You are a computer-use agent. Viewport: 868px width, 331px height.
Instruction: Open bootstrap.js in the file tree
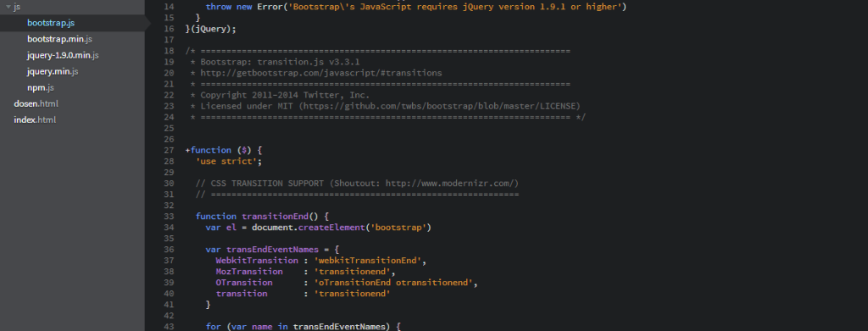[51, 23]
